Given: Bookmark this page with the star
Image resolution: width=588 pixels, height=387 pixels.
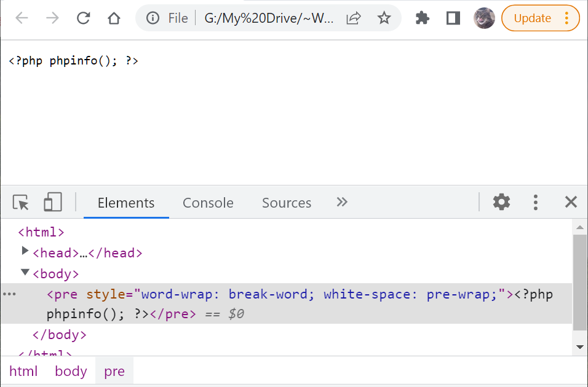Looking at the screenshot, I should [384, 18].
